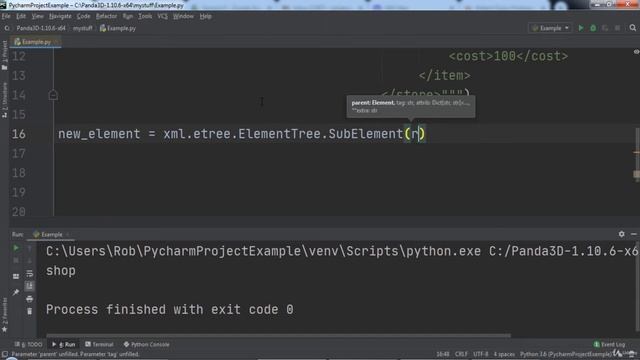Run the Example configuration from top toolbar
The height and width of the screenshot is (360, 640).
(x=580, y=28)
